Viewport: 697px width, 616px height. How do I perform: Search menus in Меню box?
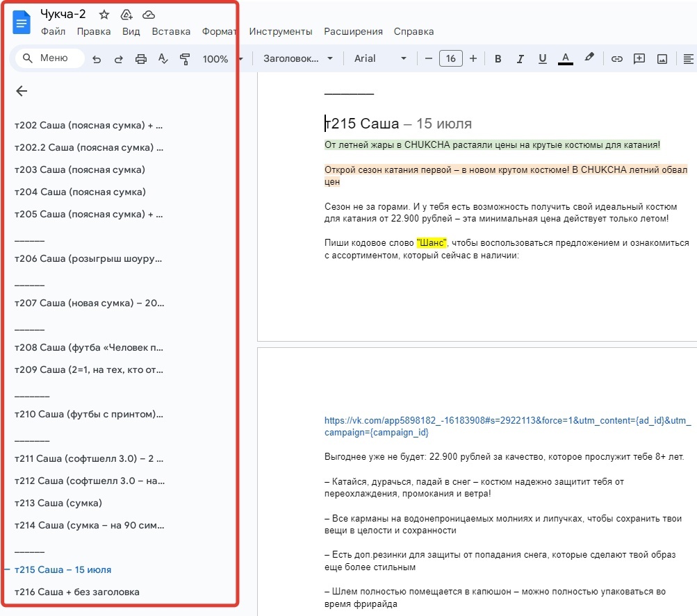tap(49, 58)
